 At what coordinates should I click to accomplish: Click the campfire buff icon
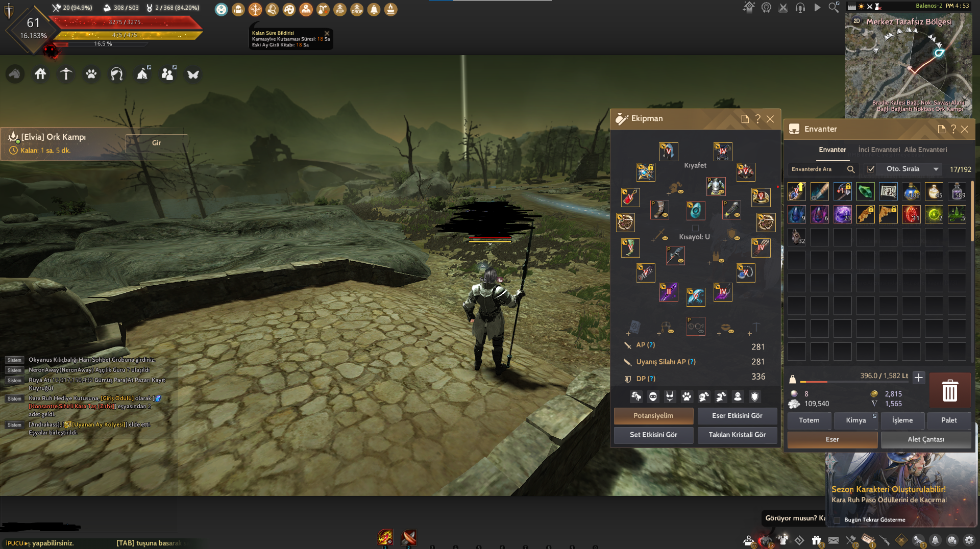[x=390, y=9]
